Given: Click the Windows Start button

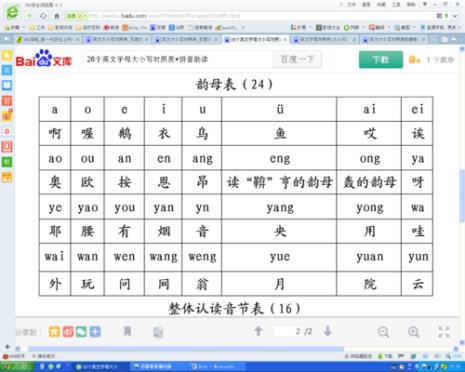Looking at the screenshot, I should pos(17,367).
